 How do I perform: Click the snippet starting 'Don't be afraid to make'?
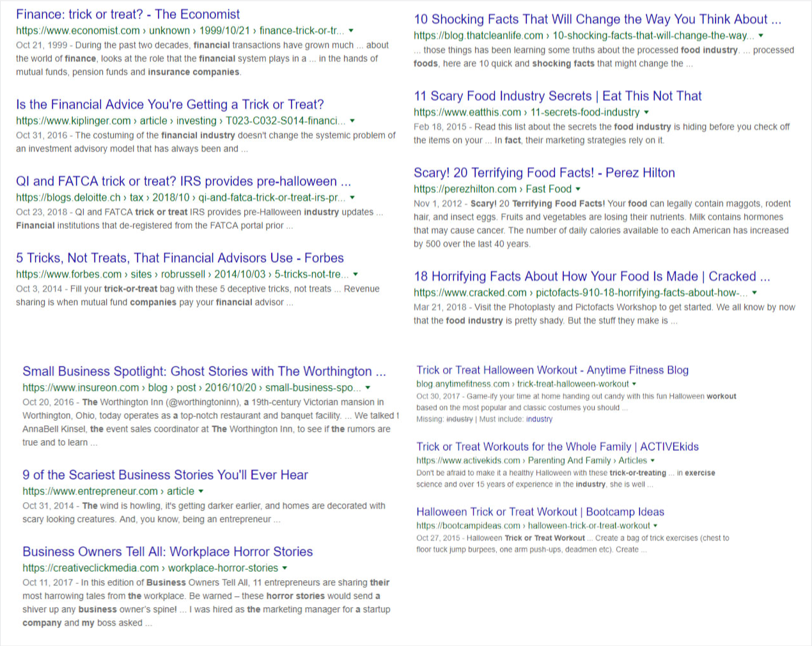pos(566,478)
